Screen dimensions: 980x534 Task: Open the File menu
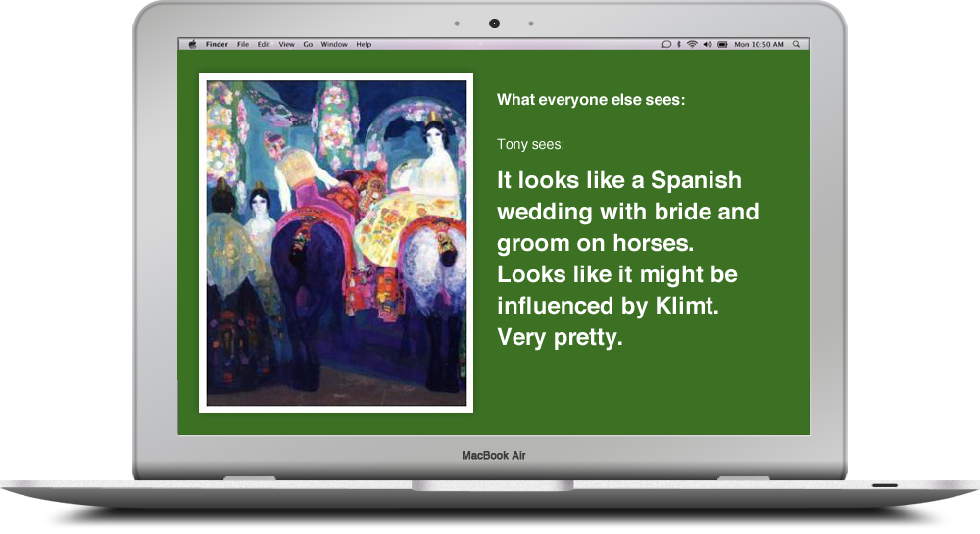(x=243, y=44)
